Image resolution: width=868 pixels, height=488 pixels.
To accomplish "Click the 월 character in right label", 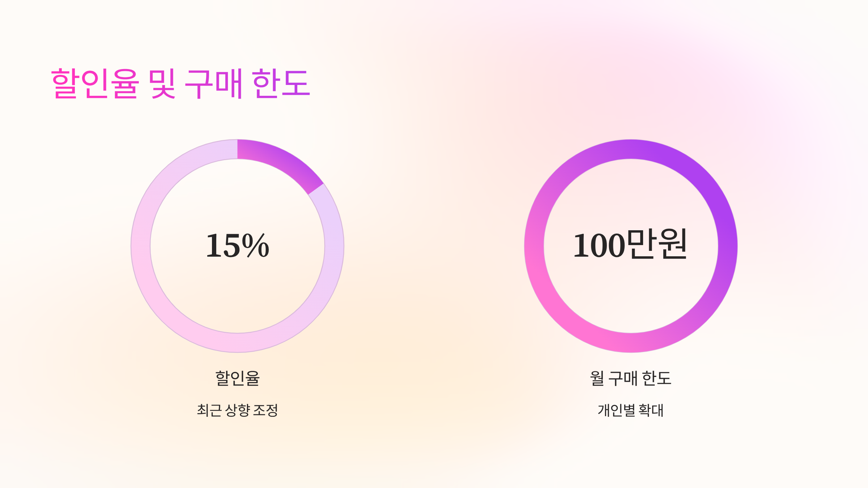I will pos(597,378).
